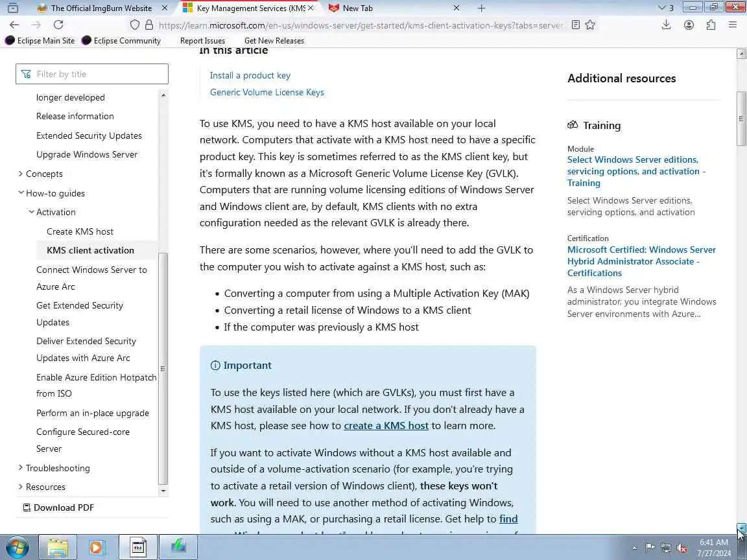Show hidden system tray icons
The height and width of the screenshot is (560, 747).
634,548
